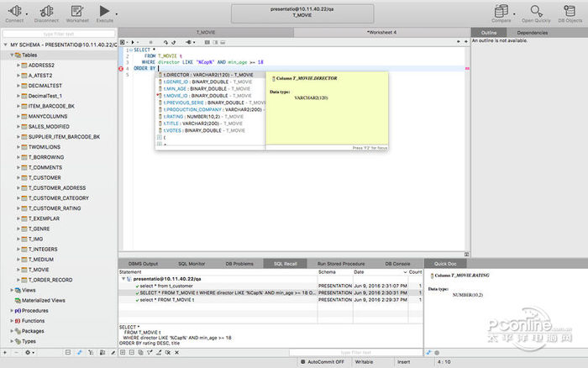Viewport: 588px width, 368px height.
Task: Click the Open Quickly magnifier icon
Action: coord(535,10)
